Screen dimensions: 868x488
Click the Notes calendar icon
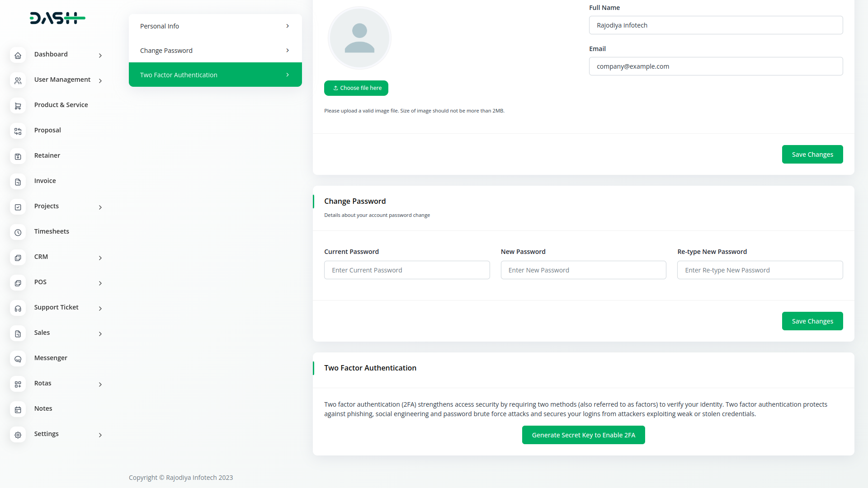18,409
